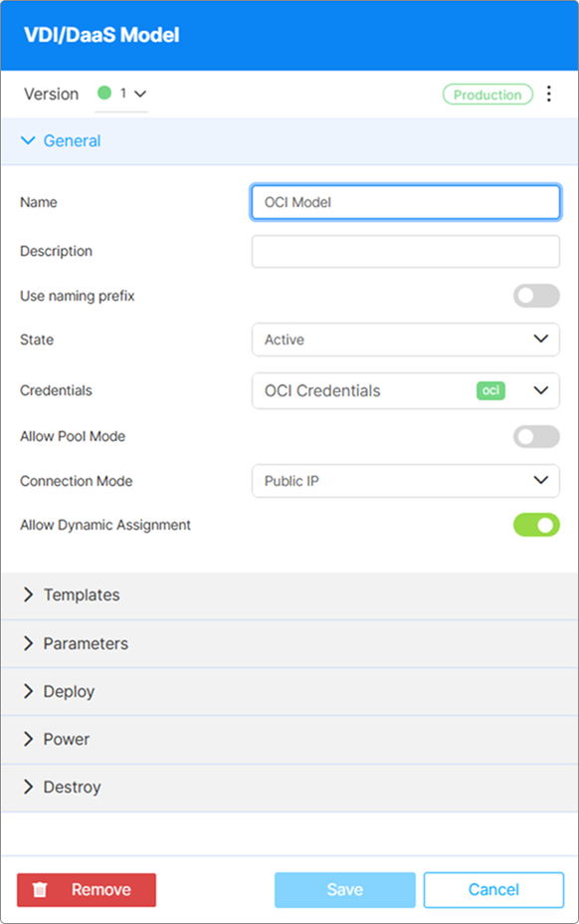Click the Connection Mode label
This screenshot has width=579, height=924.
coord(76,481)
